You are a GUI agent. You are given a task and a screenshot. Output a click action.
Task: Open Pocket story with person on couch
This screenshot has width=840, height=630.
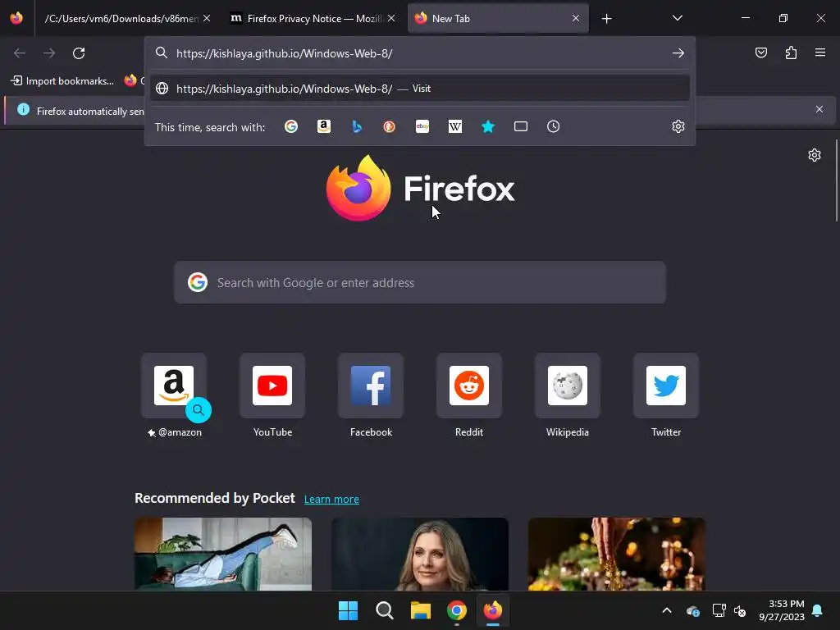pos(223,554)
